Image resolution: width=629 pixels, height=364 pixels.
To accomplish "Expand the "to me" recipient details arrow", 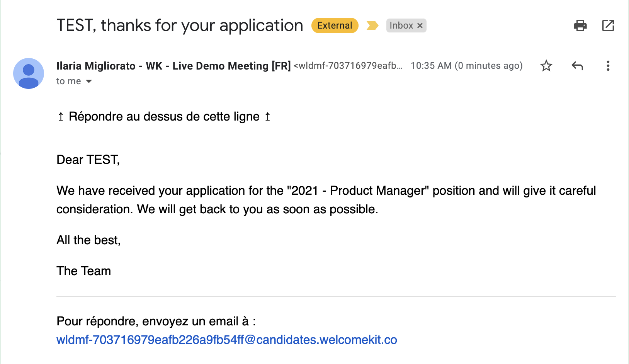I will [89, 81].
